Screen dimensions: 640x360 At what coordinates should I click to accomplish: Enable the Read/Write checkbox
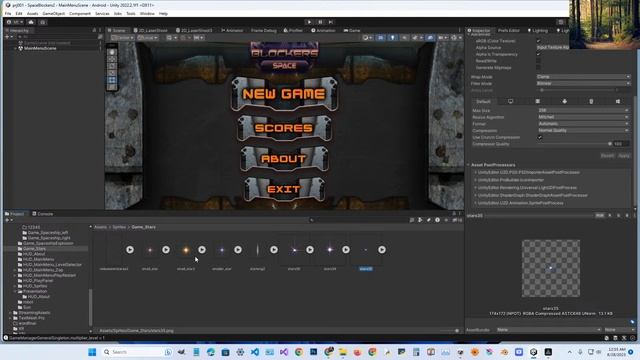coord(538,61)
